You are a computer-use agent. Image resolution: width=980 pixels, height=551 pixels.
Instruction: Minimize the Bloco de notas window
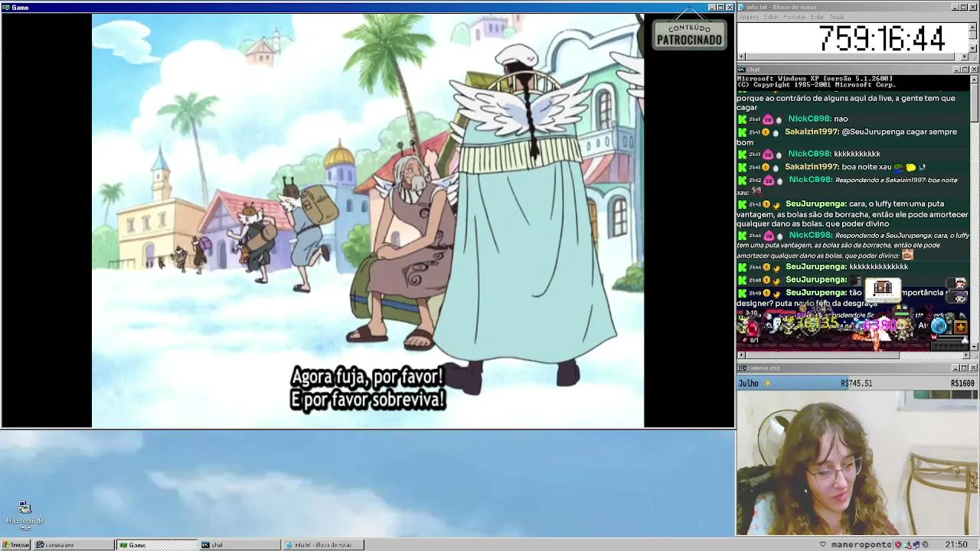(955, 7)
